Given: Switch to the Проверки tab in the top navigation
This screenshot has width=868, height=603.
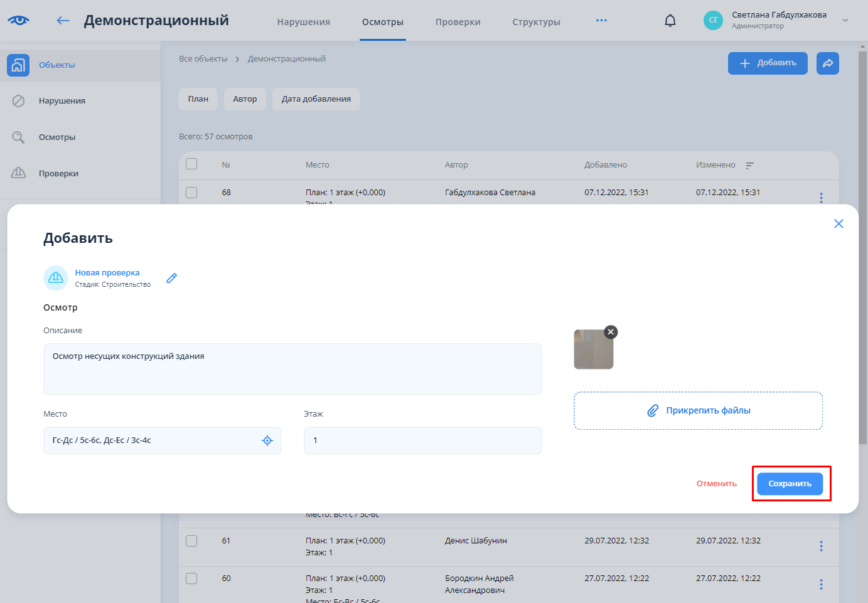Looking at the screenshot, I should [458, 22].
